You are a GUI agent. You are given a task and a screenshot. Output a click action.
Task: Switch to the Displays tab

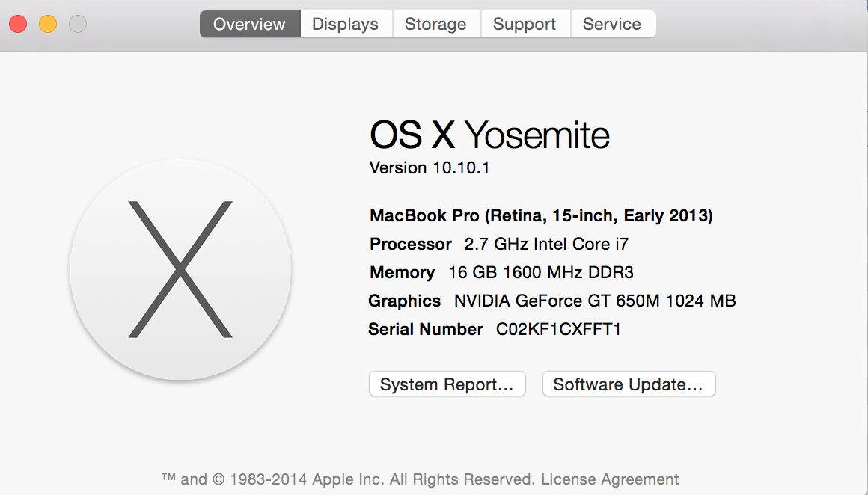(x=346, y=25)
